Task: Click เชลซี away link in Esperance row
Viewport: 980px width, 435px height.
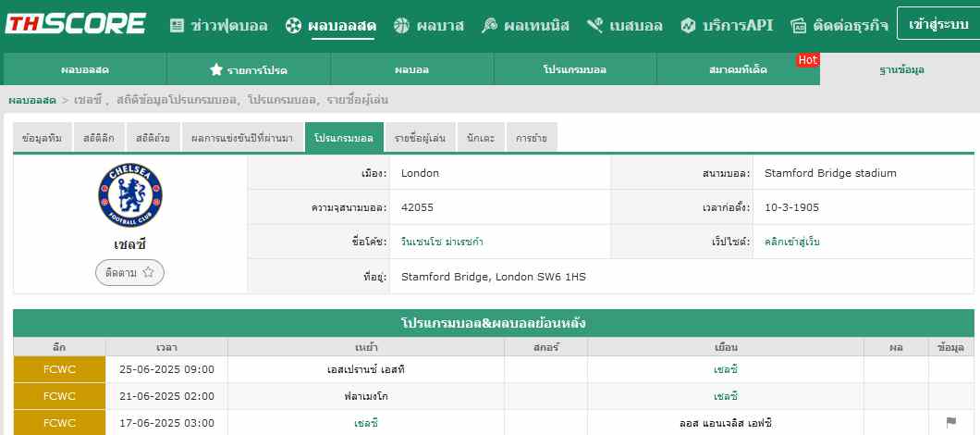Action: pos(726,369)
